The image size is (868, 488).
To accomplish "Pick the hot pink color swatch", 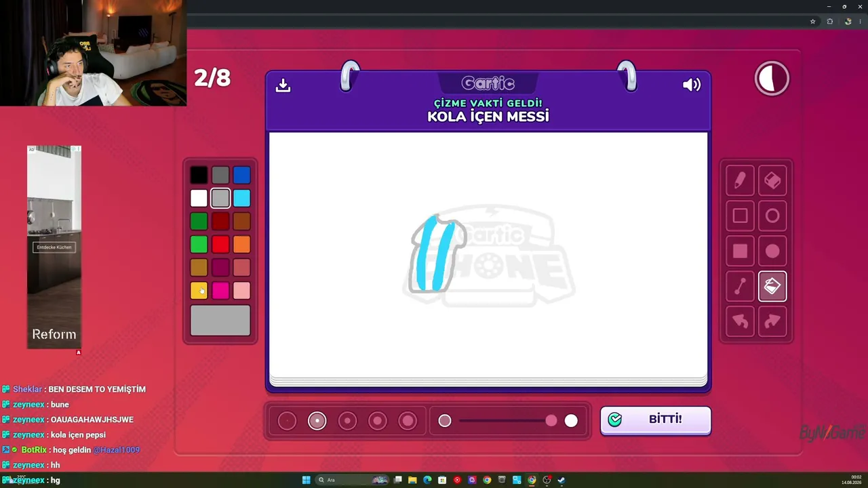I will pyautogui.click(x=220, y=291).
